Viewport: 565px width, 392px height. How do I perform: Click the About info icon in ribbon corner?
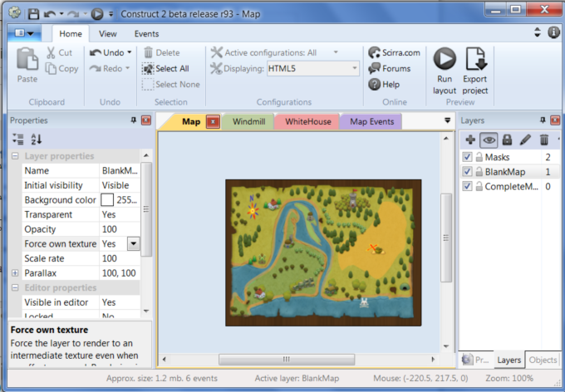(554, 32)
